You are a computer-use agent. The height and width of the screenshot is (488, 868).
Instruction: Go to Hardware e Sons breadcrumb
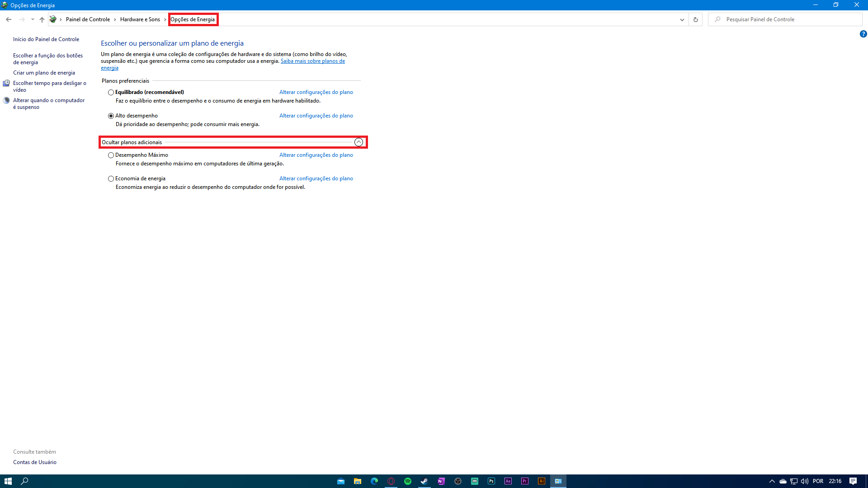(140, 19)
